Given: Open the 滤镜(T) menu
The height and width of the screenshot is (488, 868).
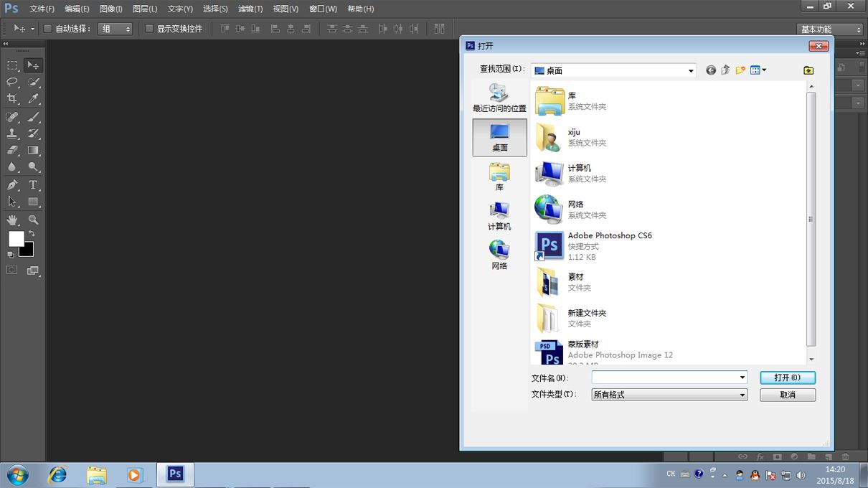Looking at the screenshot, I should click(250, 9).
